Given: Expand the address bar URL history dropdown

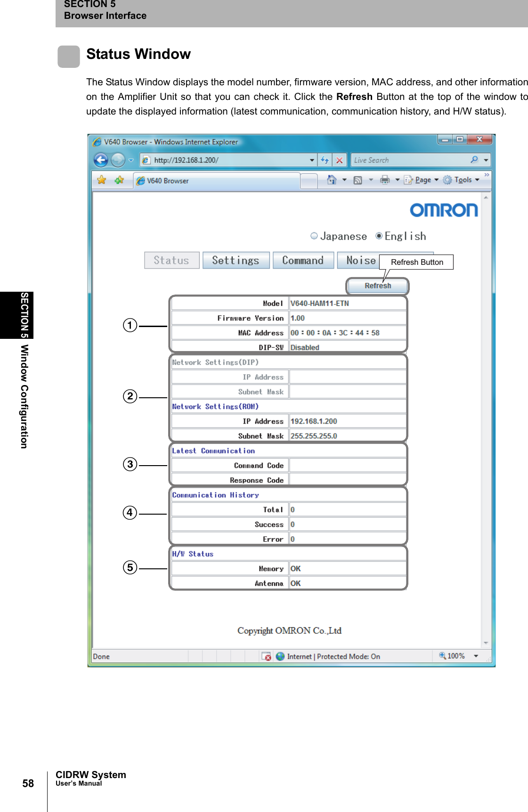Looking at the screenshot, I should click(312, 160).
